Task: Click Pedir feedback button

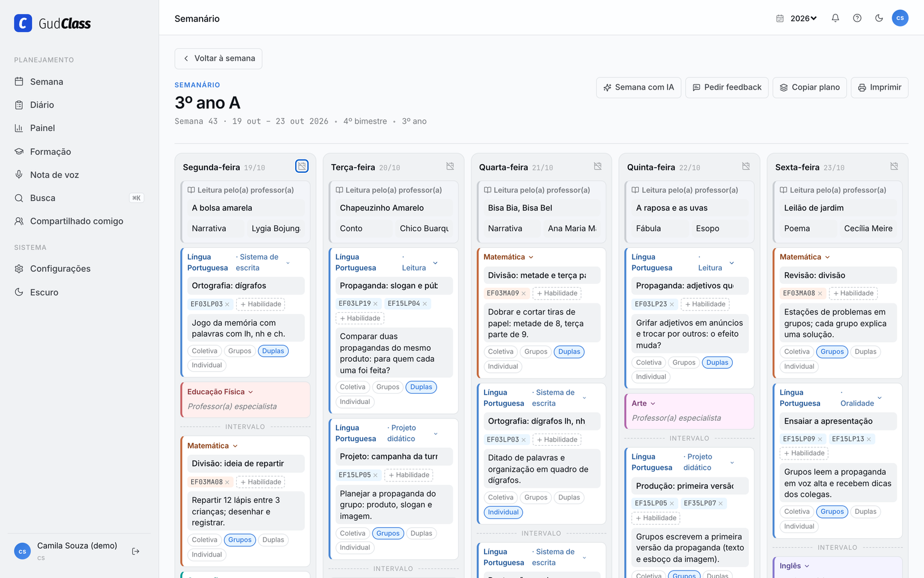Action: click(727, 87)
